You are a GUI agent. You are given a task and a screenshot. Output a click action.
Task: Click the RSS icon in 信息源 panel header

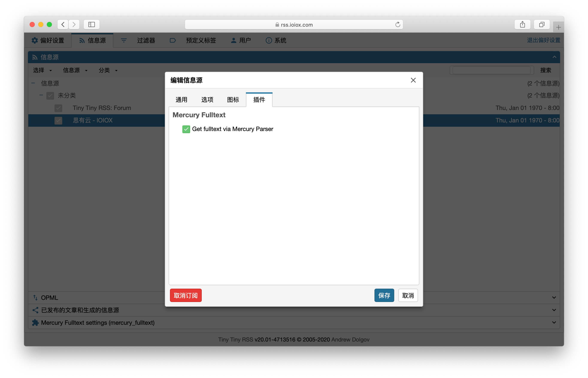pos(35,57)
